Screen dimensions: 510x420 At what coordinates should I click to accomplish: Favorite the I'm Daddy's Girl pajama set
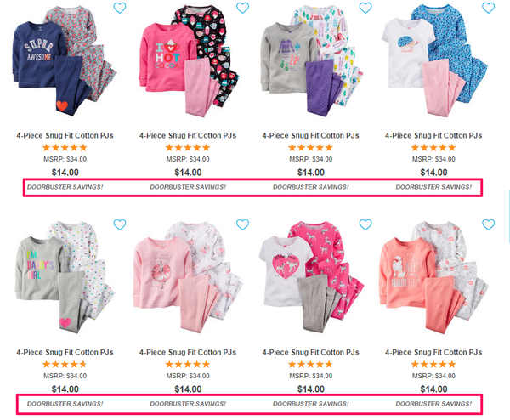(x=120, y=224)
